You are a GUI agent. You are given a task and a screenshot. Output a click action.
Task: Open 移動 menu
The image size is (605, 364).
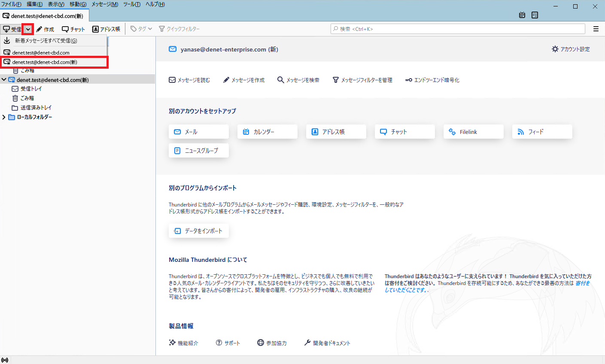(x=78, y=4)
